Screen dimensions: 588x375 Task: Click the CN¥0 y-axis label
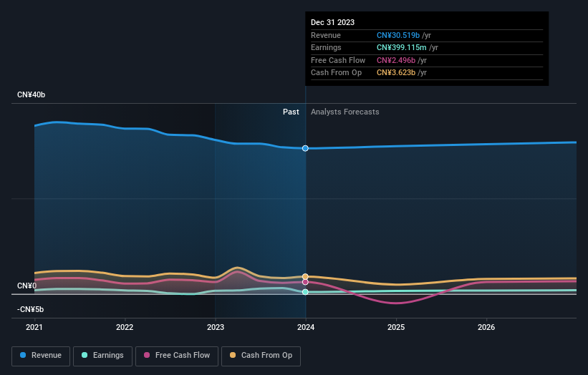27,286
